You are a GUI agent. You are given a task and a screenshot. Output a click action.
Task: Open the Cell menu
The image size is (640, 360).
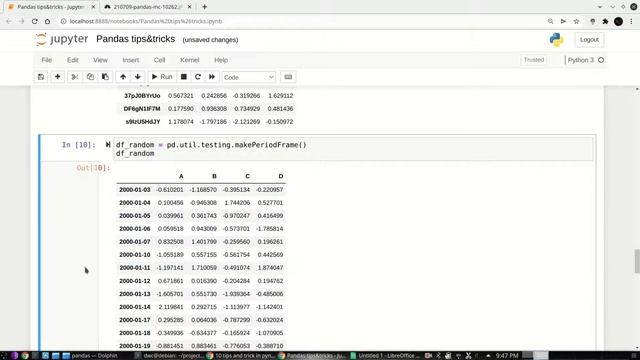[159, 60]
